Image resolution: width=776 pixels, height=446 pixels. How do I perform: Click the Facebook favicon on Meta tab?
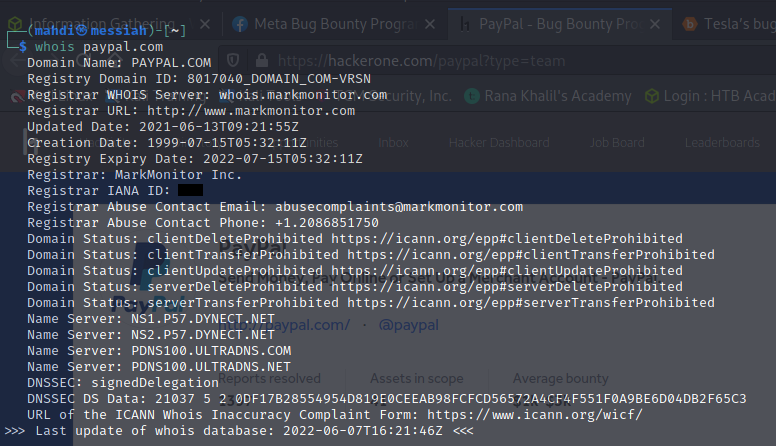click(x=240, y=24)
